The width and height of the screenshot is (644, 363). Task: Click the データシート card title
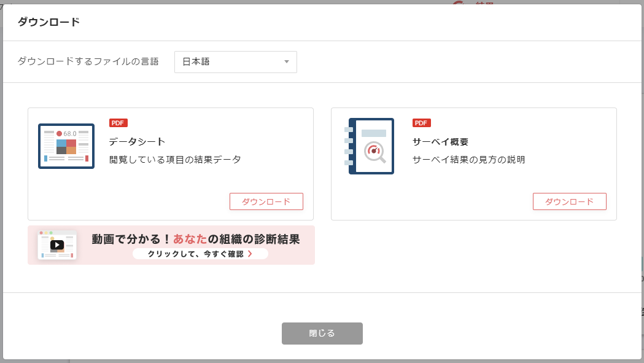(x=137, y=142)
